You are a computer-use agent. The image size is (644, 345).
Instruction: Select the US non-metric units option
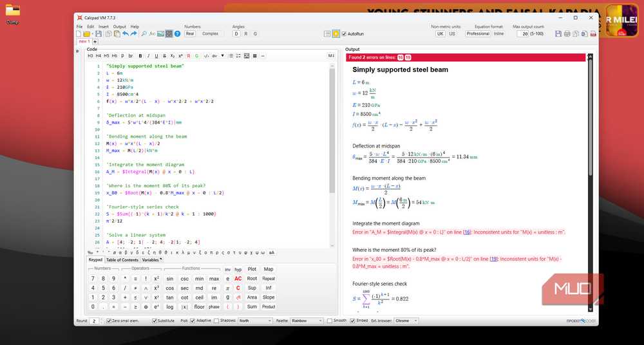[x=452, y=33]
